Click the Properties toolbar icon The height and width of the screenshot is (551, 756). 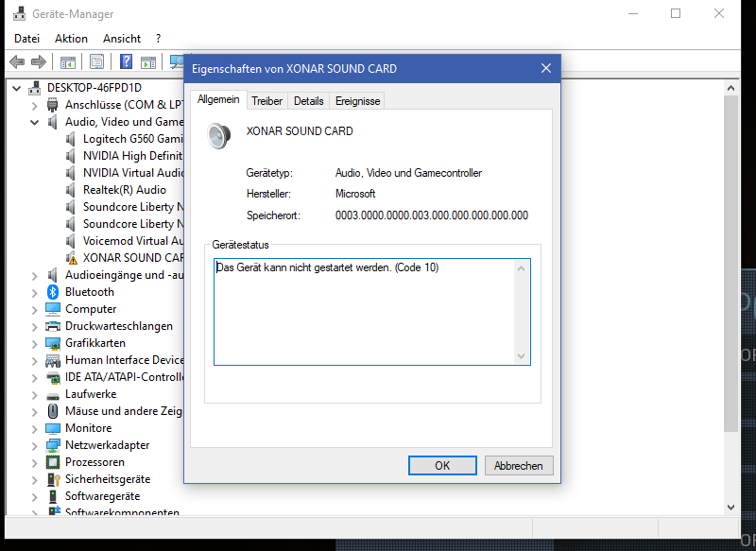click(x=97, y=61)
